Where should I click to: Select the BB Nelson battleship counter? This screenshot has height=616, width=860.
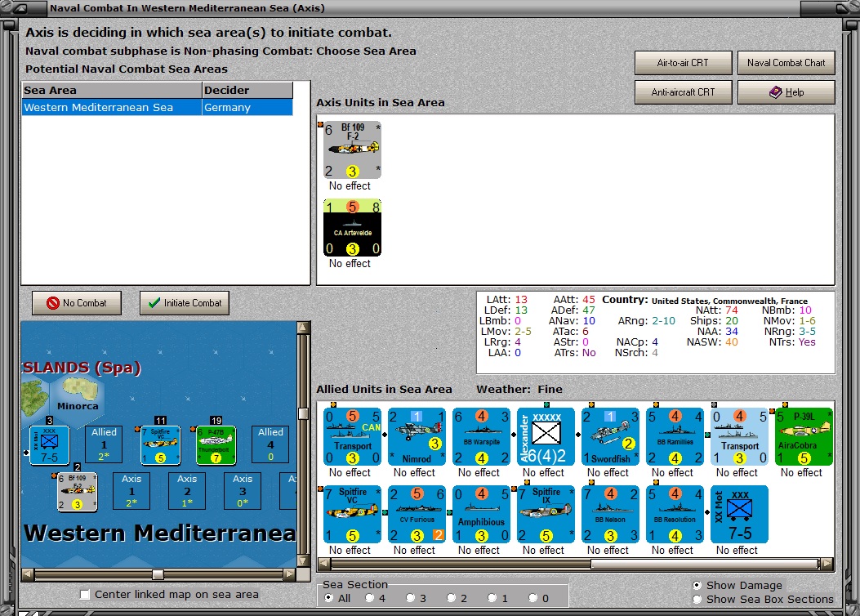coord(610,514)
